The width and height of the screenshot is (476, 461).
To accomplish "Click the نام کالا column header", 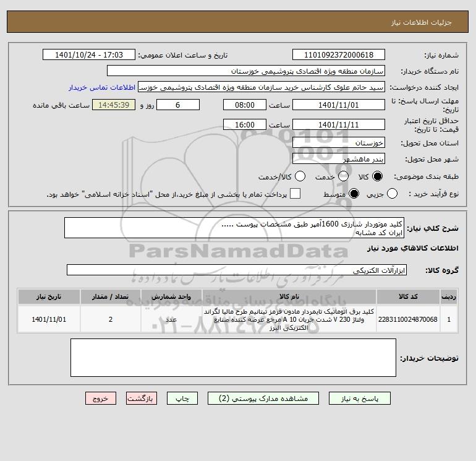I will point(289,296).
